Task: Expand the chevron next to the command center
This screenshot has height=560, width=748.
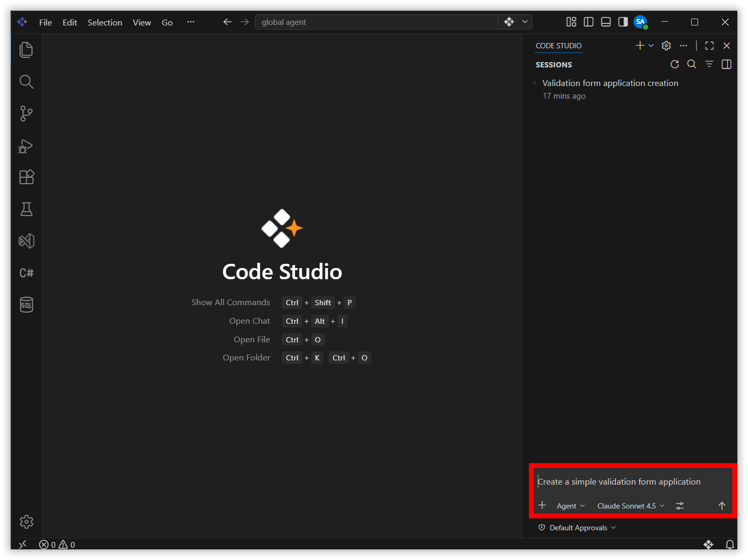Action: coord(525,22)
